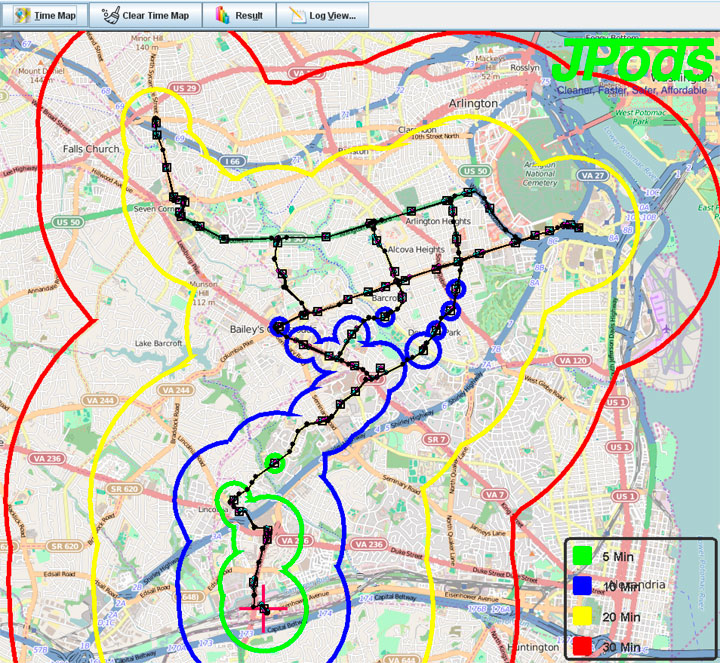The width and height of the screenshot is (720, 663).
Task: Select the blue 10 Min legend swatch
Action: tap(582, 587)
